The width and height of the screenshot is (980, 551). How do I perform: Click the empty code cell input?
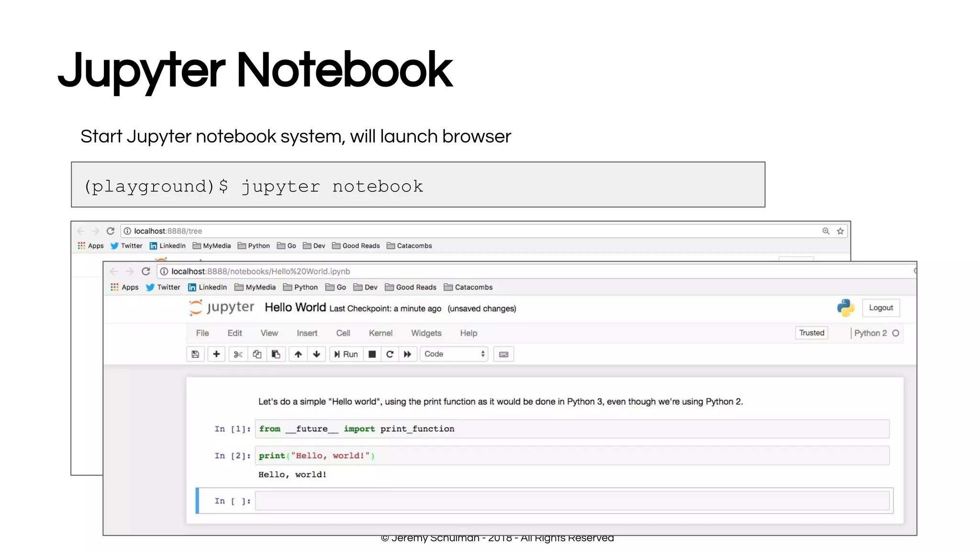(572, 501)
